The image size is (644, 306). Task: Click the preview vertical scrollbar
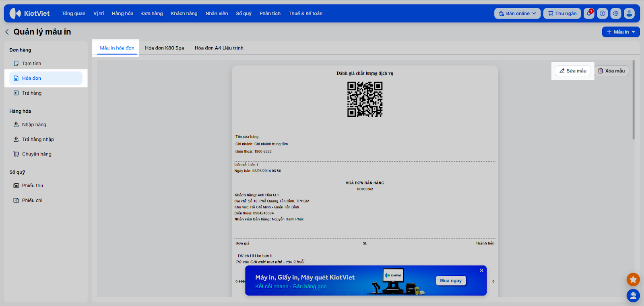(x=634, y=100)
